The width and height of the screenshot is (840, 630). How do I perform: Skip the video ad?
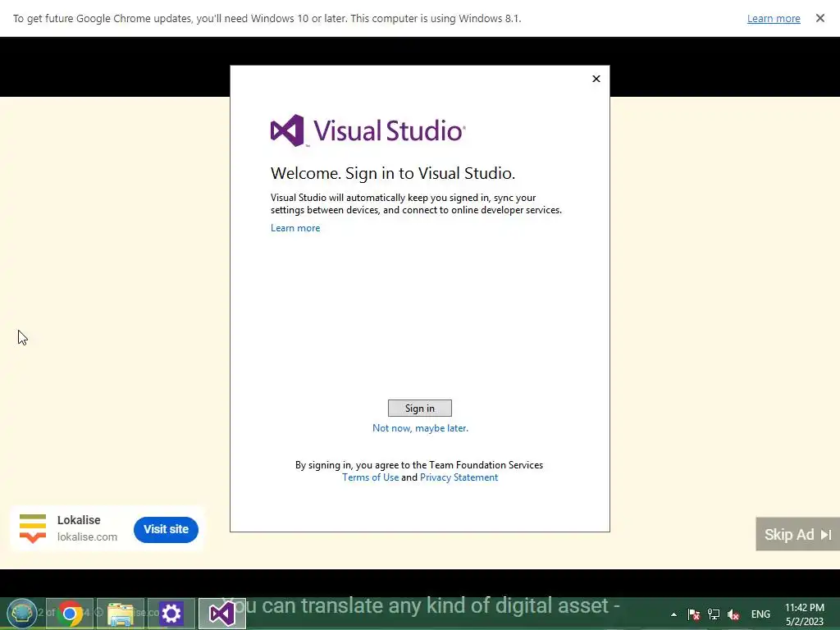[797, 534]
